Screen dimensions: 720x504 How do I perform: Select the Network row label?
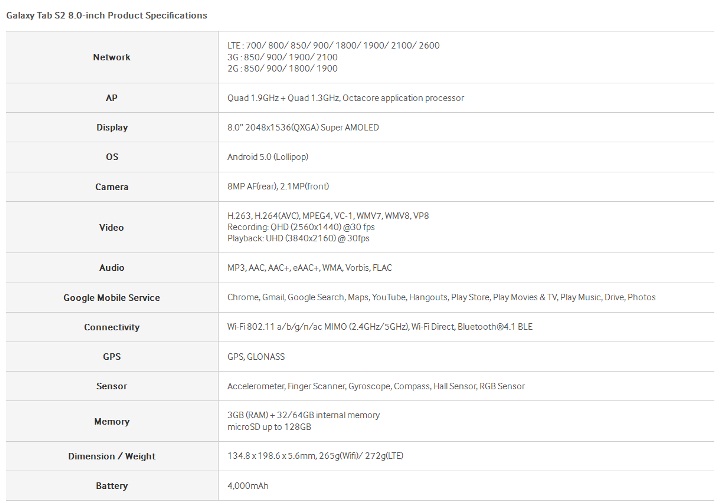[x=112, y=57]
